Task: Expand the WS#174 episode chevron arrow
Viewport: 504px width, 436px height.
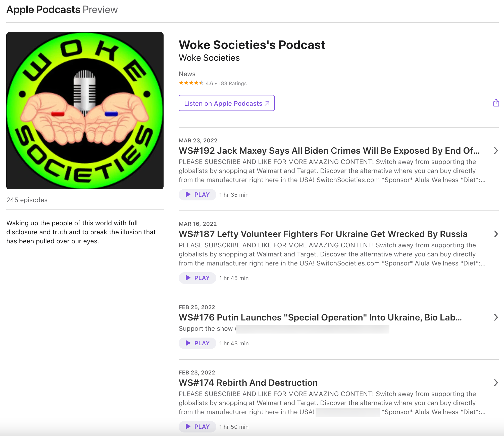Action: click(496, 383)
